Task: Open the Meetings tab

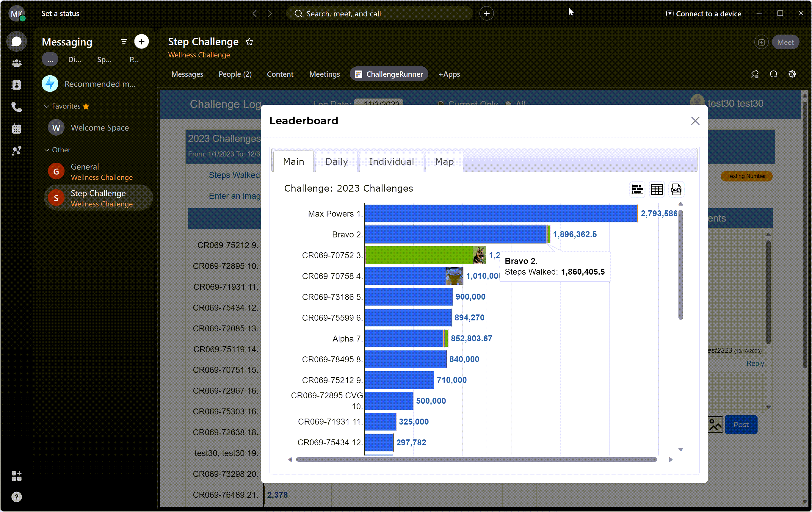Action: click(325, 74)
